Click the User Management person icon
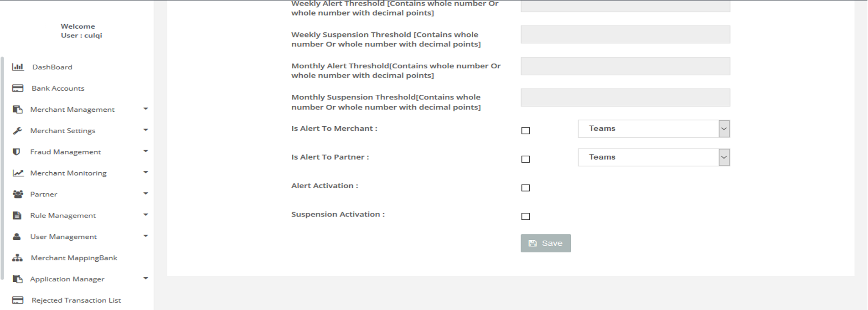The width and height of the screenshot is (868, 310). click(17, 237)
